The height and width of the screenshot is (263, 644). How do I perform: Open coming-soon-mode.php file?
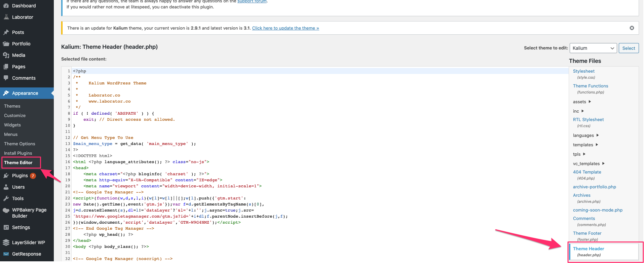[x=598, y=210]
